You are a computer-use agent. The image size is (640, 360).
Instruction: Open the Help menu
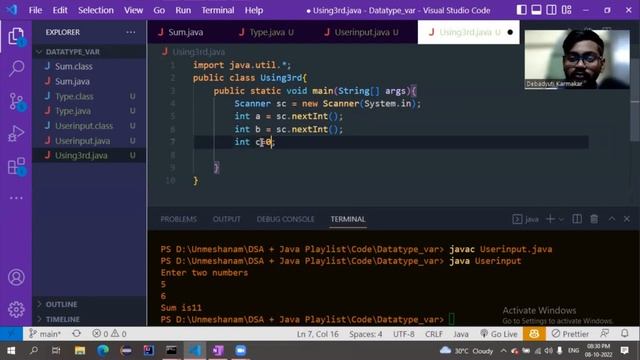[253, 10]
